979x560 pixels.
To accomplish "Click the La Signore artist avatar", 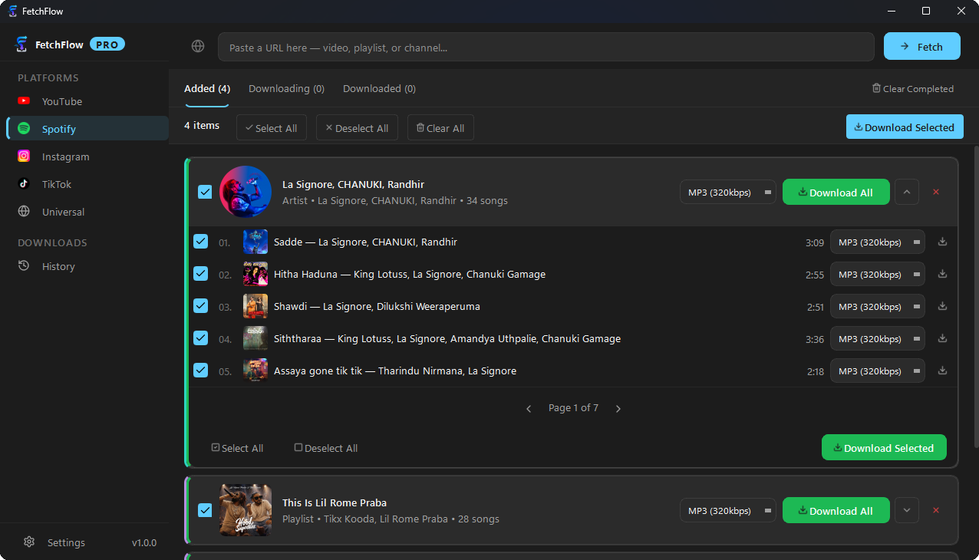I will tap(246, 192).
